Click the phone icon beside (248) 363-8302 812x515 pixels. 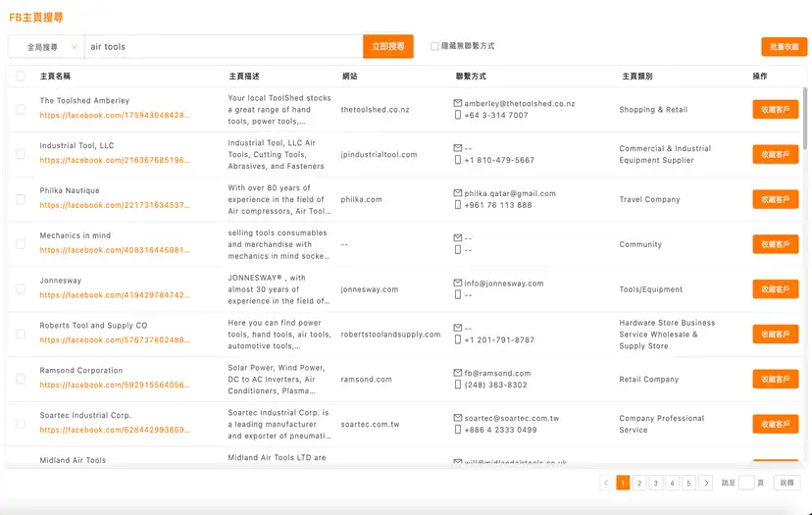coord(458,385)
